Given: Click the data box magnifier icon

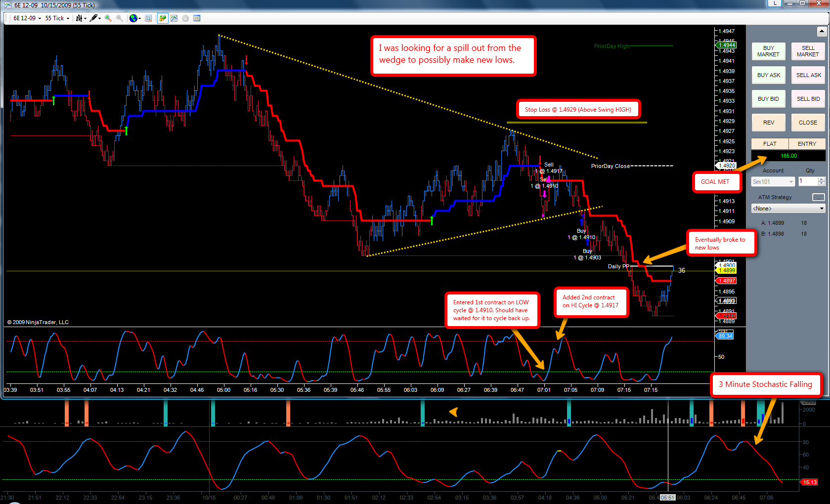Looking at the screenshot, I should pos(148,18).
